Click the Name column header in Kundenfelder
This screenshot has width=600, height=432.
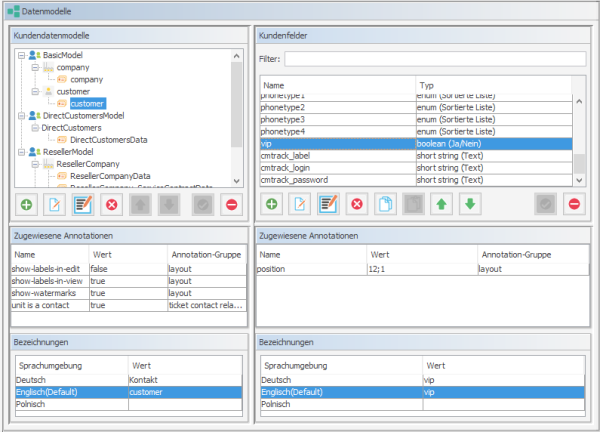[x=336, y=86]
